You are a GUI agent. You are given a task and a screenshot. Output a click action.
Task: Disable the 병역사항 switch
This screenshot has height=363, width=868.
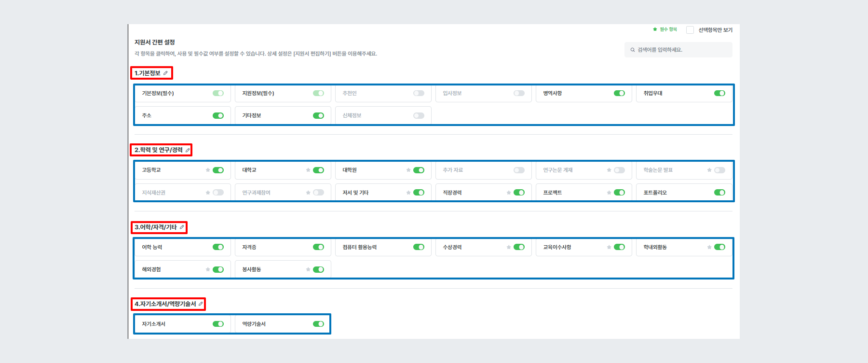[620, 93]
